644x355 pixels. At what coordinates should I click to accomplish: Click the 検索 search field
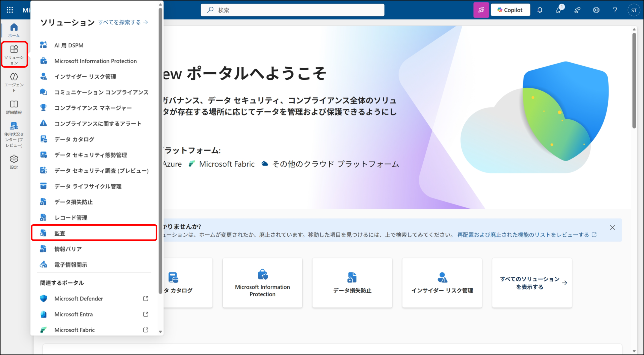point(292,10)
